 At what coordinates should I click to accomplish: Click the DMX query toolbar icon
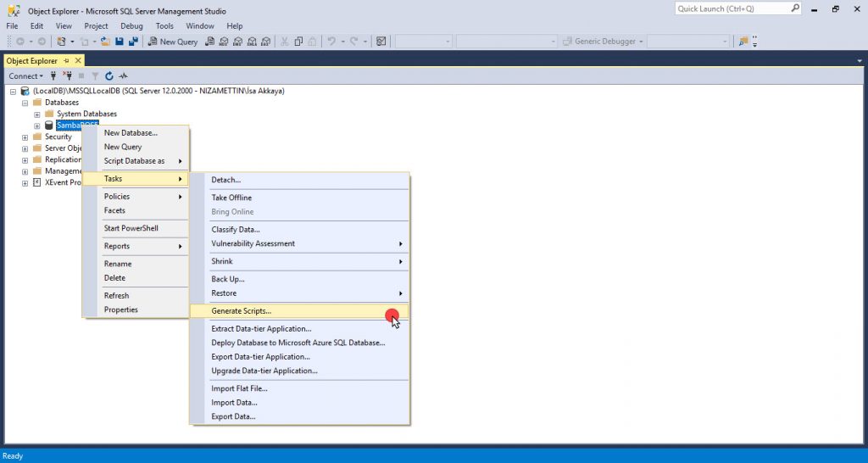(237, 42)
